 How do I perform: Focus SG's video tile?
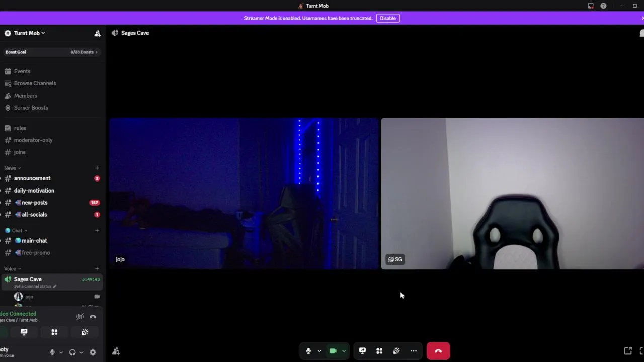(512, 194)
